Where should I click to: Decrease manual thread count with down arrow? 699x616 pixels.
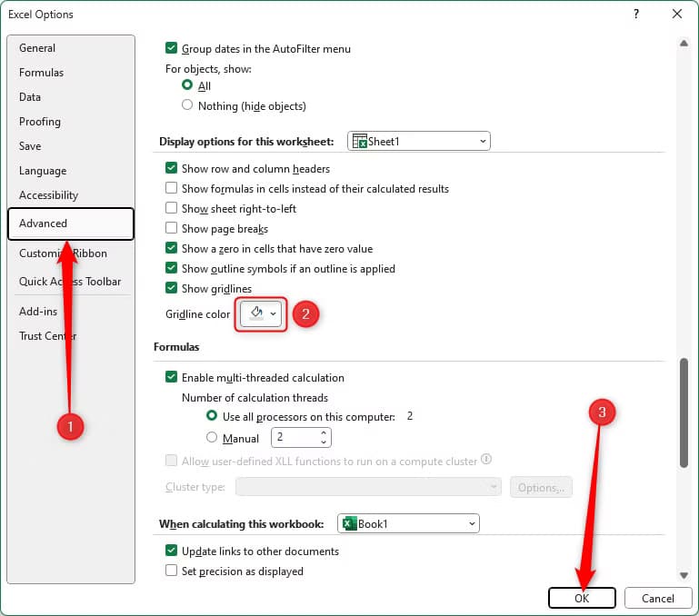(x=324, y=442)
